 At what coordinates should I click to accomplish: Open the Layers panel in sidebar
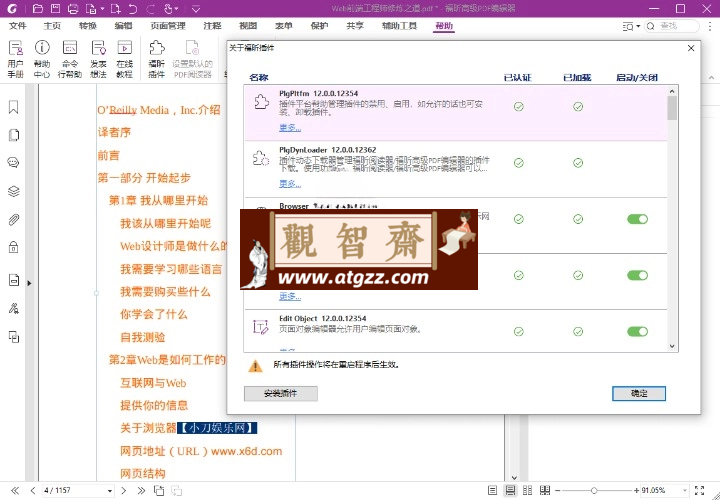[x=14, y=191]
